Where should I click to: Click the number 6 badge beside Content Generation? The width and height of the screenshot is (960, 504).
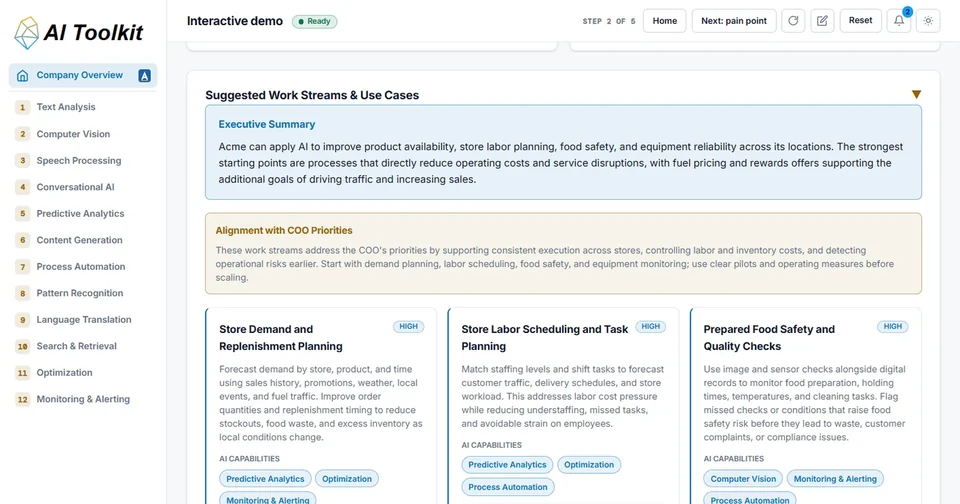click(23, 240)
